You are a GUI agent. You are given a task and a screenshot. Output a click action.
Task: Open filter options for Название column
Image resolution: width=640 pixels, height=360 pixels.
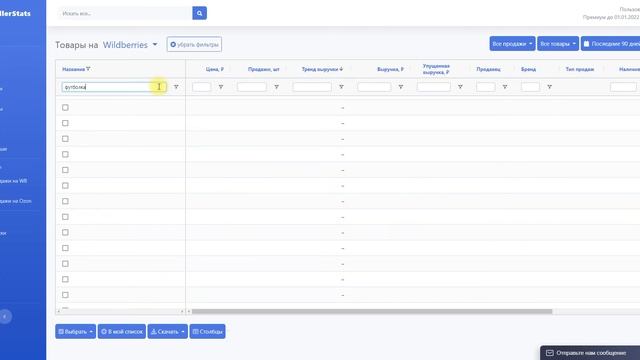point(176,87)
